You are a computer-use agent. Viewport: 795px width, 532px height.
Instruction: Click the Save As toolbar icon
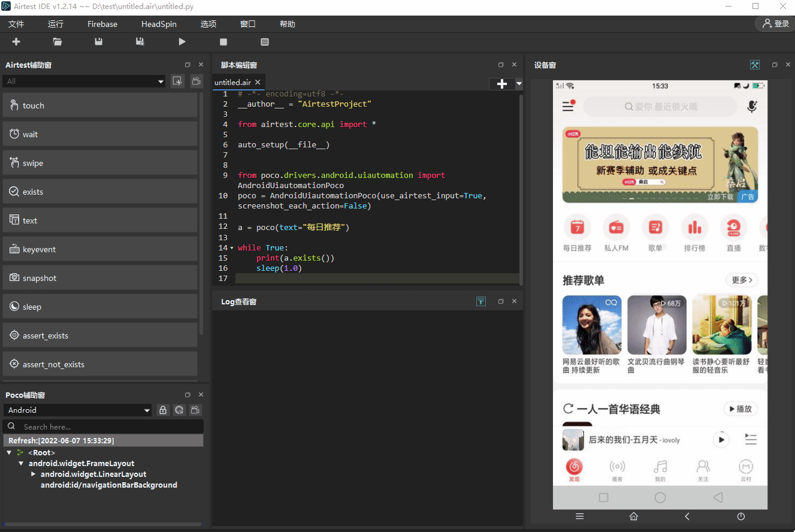coord(140,42)
